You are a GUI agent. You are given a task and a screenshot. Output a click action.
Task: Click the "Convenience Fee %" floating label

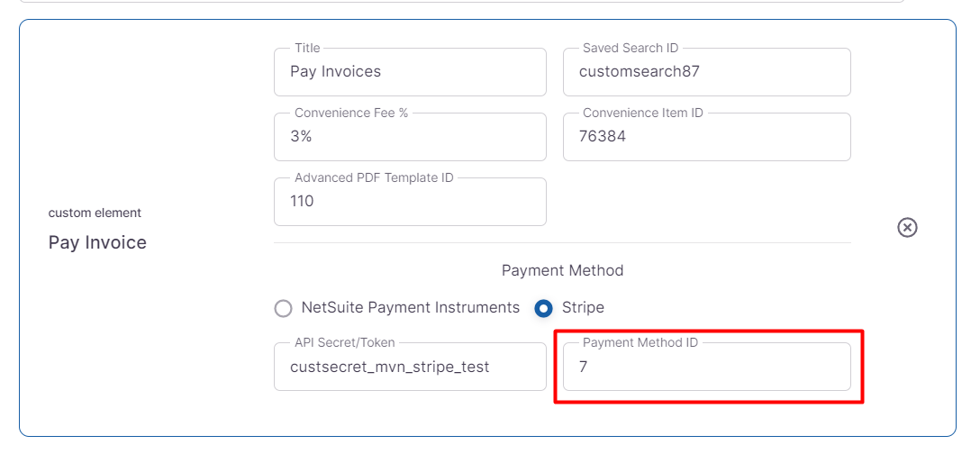pos(351,113)
